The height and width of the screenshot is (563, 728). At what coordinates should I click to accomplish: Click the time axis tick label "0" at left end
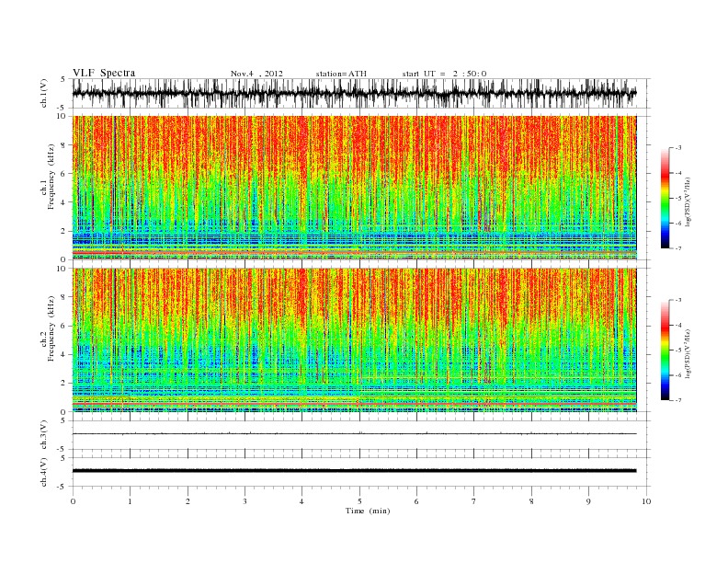(x=73, y=501)
